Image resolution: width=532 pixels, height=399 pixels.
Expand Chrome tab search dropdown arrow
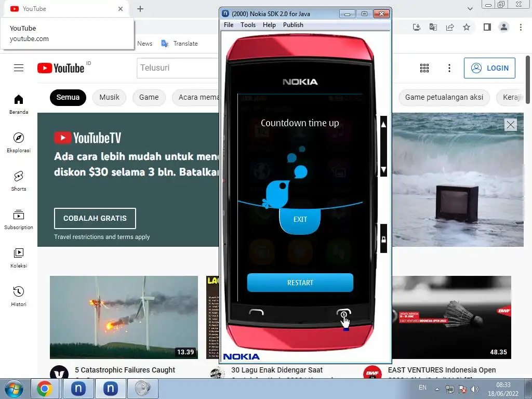[470, 9]
